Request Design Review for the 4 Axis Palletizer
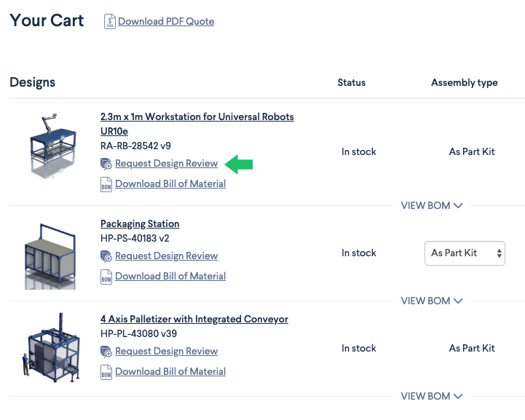Viewport: 525px width, 420px height. coord(167,351)
